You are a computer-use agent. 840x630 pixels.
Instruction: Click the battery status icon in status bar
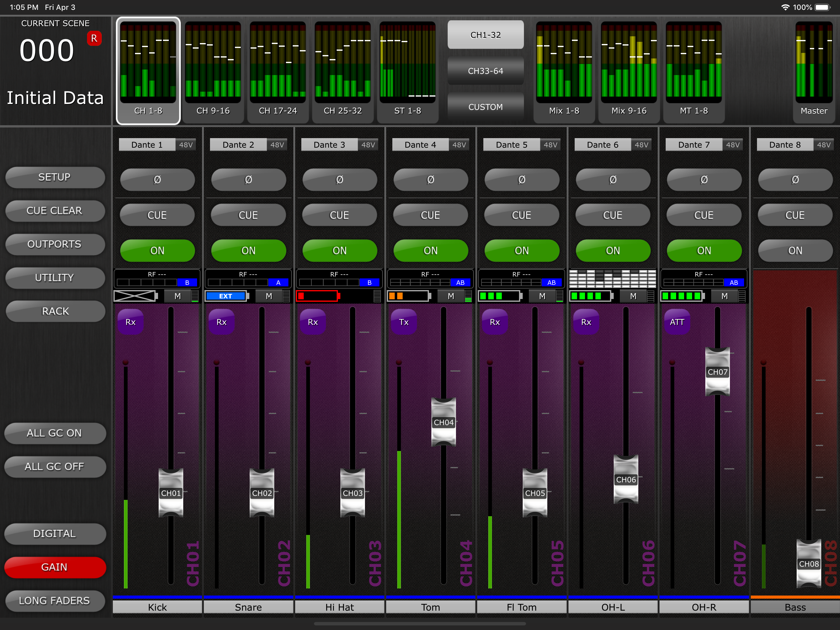click(822, 7)
